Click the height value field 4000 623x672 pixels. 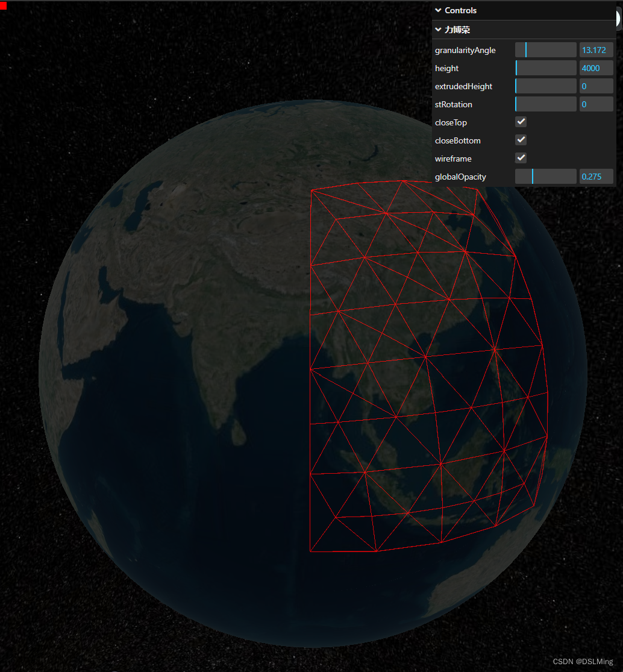(x=596, y=68)
